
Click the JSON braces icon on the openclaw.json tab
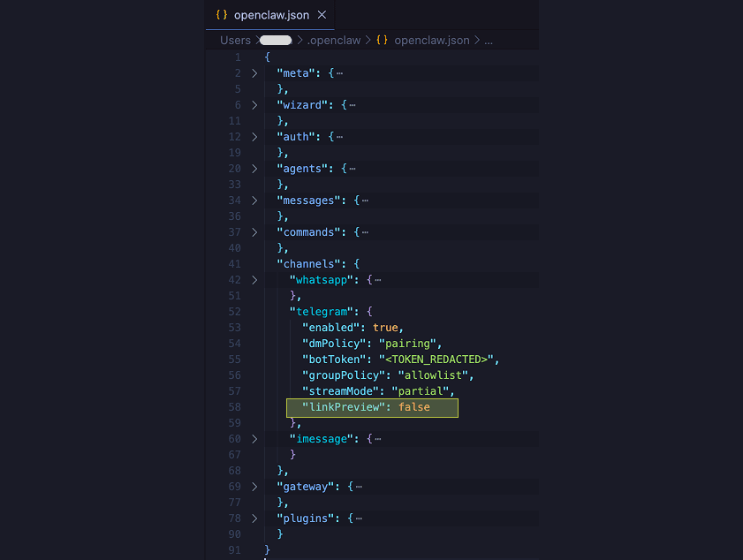click(221, 14)
